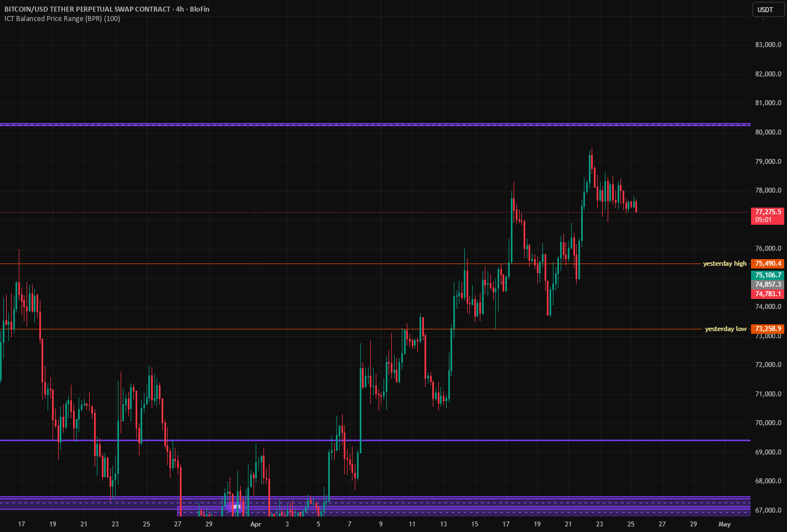Screen dimensions: 787x532
Task: Click the 72,000.0 price axis label
Action: tap(768, 365)
